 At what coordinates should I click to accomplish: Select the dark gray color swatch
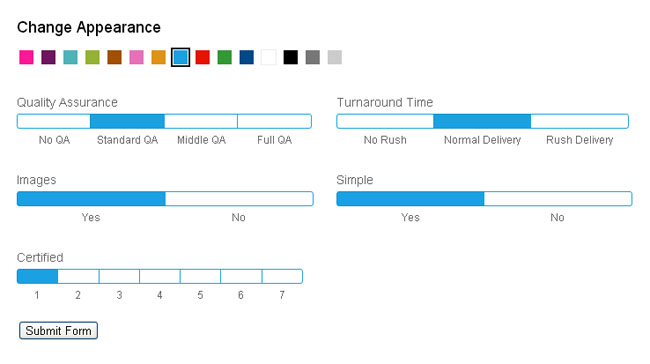coord(313,57)
